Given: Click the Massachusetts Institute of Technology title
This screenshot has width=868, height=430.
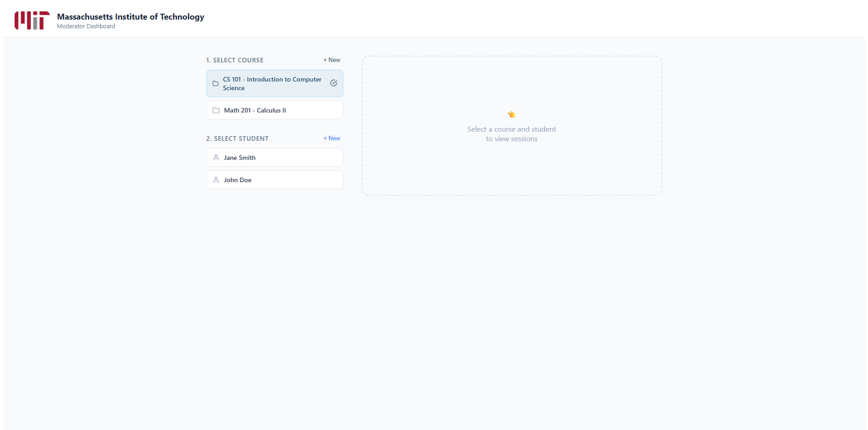Looking at the screenshot, I should [130, 16].
